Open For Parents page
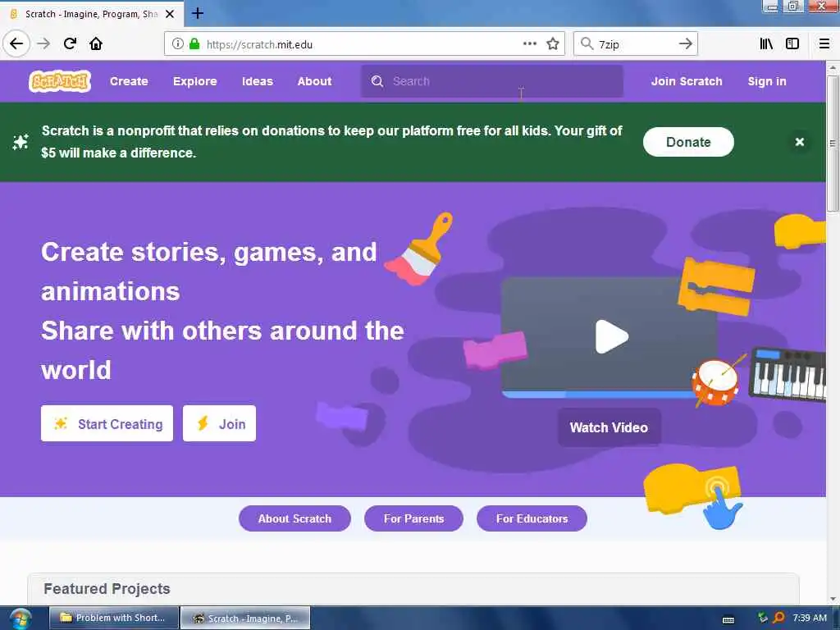Image resolution: width=840 pixels, height=630 pixels. click(413, 518)
